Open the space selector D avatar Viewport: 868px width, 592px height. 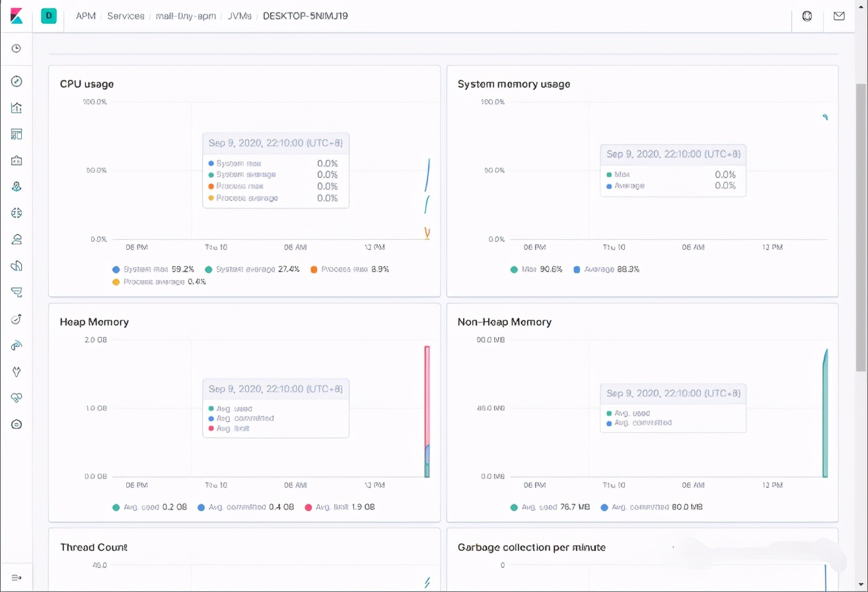coord(48,16)
